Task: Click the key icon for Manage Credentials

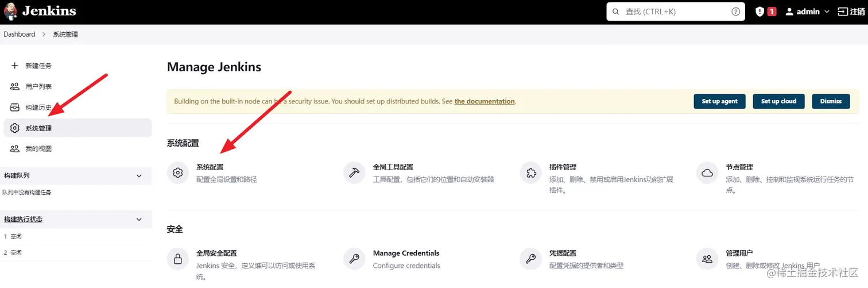Action: 354,259
